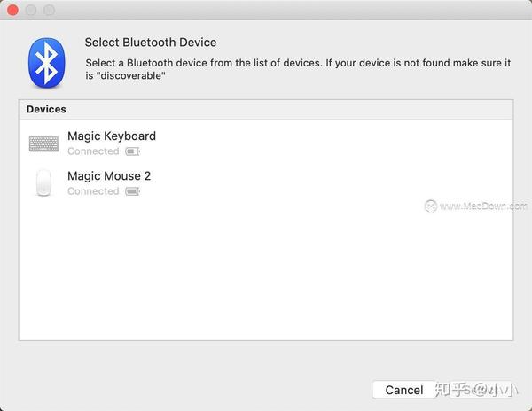Click the Magic Keyboard battery level icon
The image size is (532, 411).
coord(133,151)
